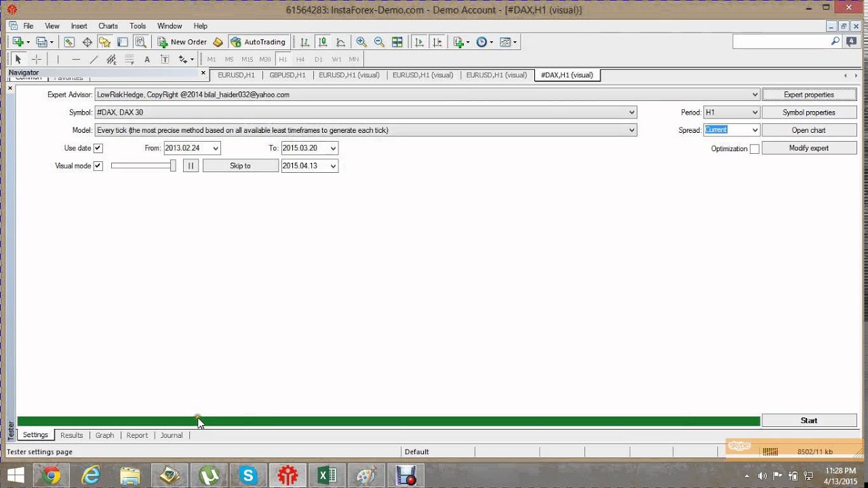Click the Symbol properties button
The height and width of the screenshot is (488, 868).
tap(809, 113)
